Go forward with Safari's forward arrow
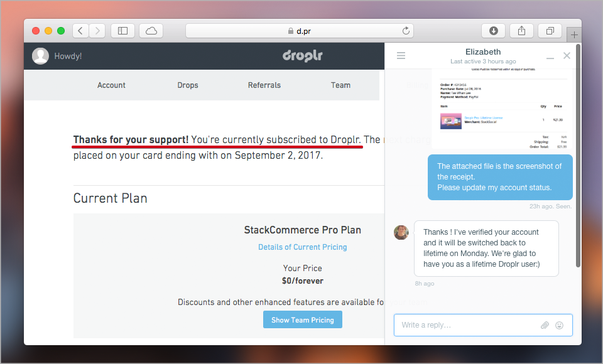The width and height of the screenshot is (603, 364). (97, 31)
